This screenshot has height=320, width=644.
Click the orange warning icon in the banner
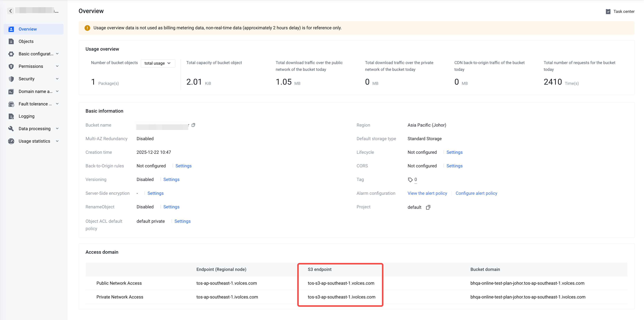(87, 28)
